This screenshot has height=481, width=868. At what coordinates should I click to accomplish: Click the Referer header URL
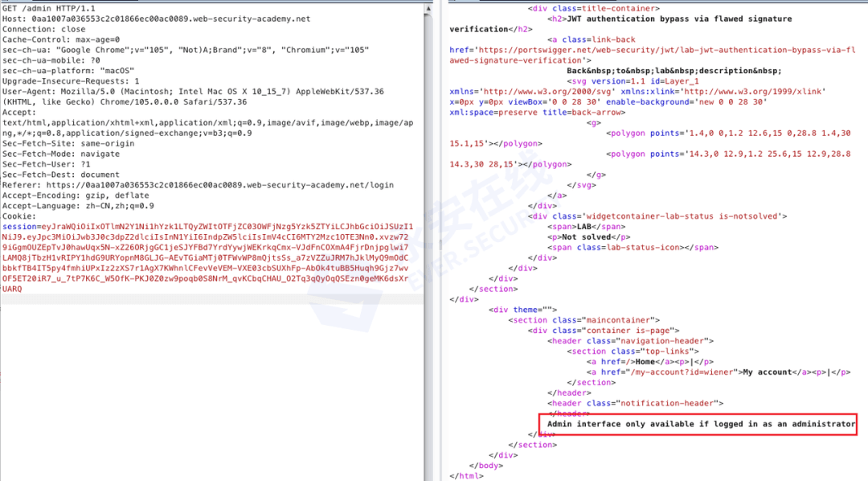point(219,185)
